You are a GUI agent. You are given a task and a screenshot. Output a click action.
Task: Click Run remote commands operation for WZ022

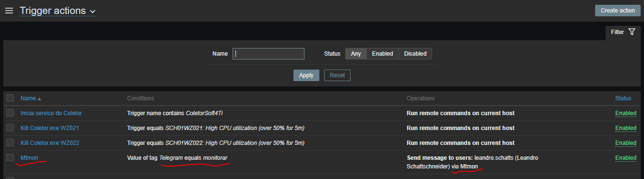(x=460, y=143)
